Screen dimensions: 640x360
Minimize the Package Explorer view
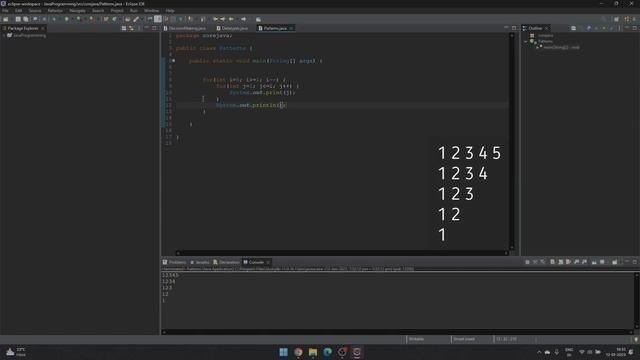(x=147, y=28)
